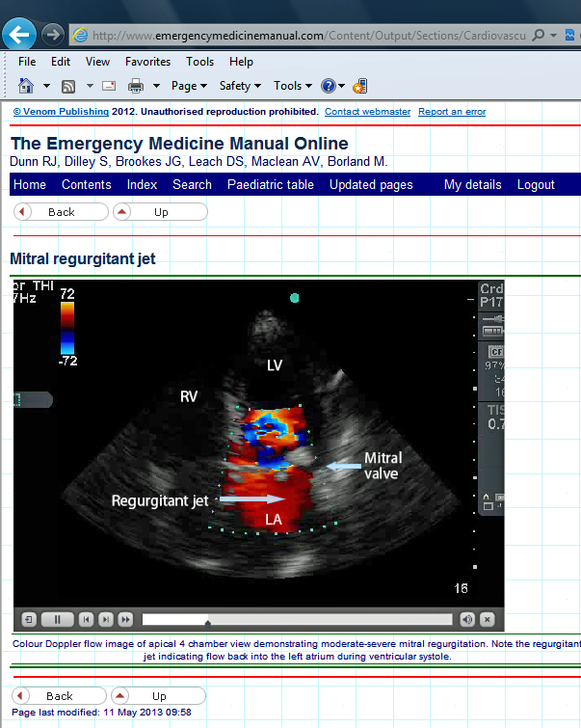Pause the echocardiogram video
This screenshot has width=581, height=728.
(x=58, y=619)
